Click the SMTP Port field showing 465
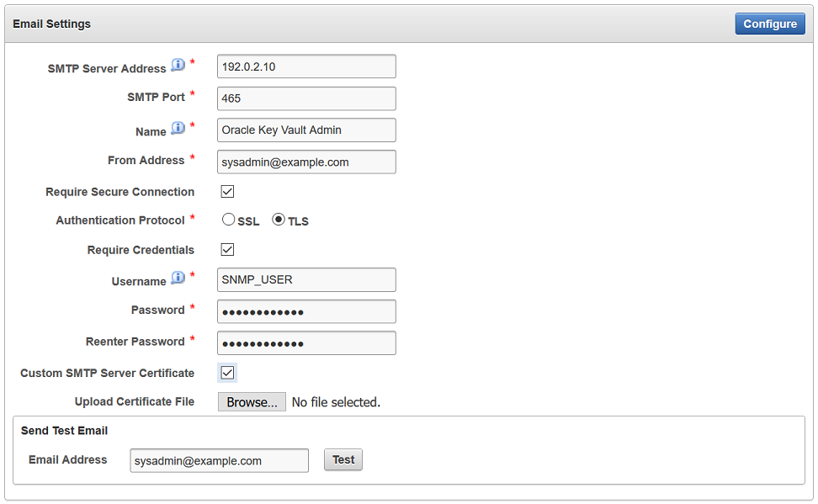 pyautogui.click(x=306, y=98)
